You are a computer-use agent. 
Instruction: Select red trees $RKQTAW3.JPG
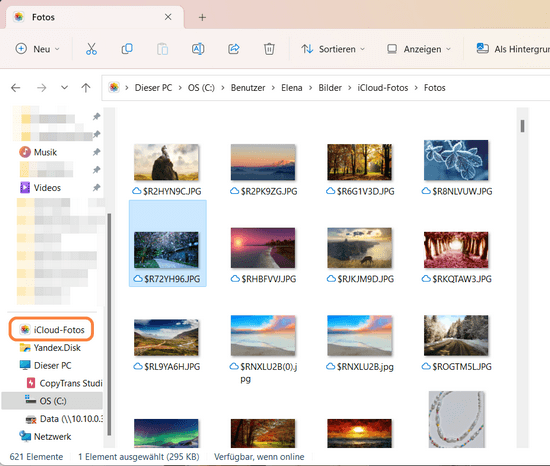456,250
